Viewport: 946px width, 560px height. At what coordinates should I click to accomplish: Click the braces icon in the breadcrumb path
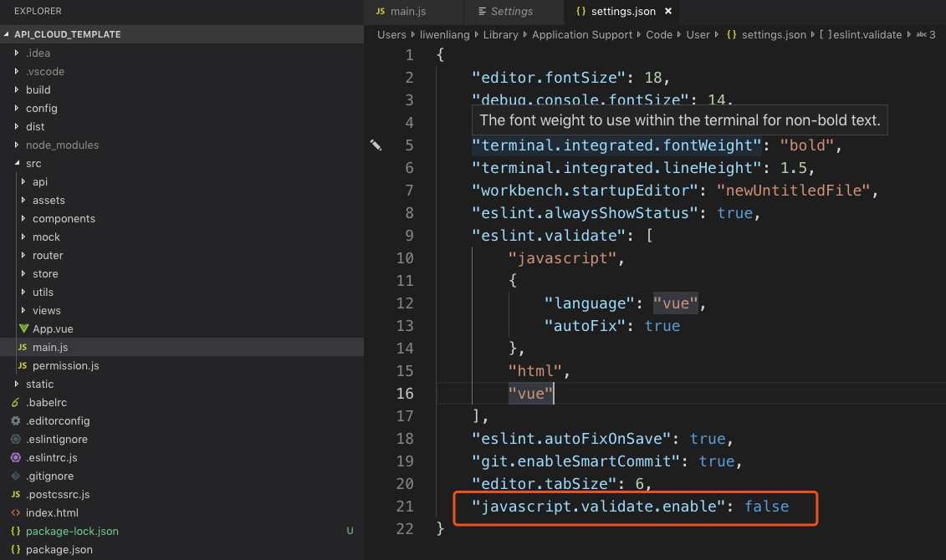tap(731, 34)
